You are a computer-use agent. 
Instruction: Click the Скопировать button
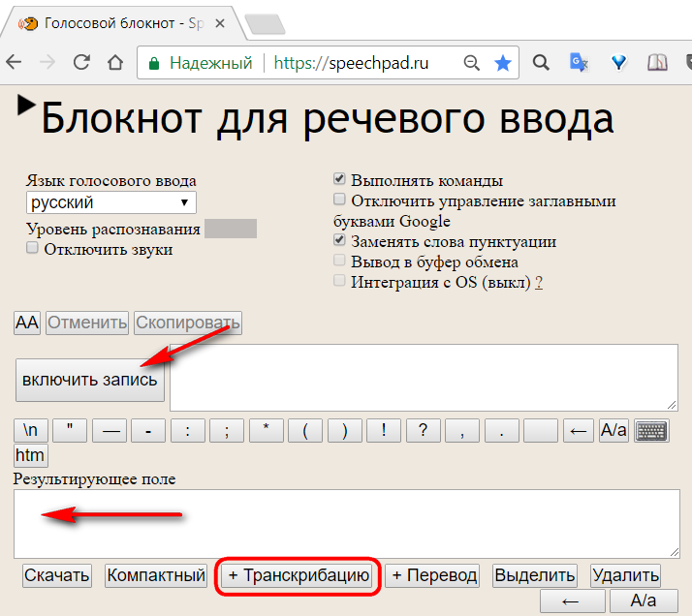pyautogui.click(x=188, y=323)
